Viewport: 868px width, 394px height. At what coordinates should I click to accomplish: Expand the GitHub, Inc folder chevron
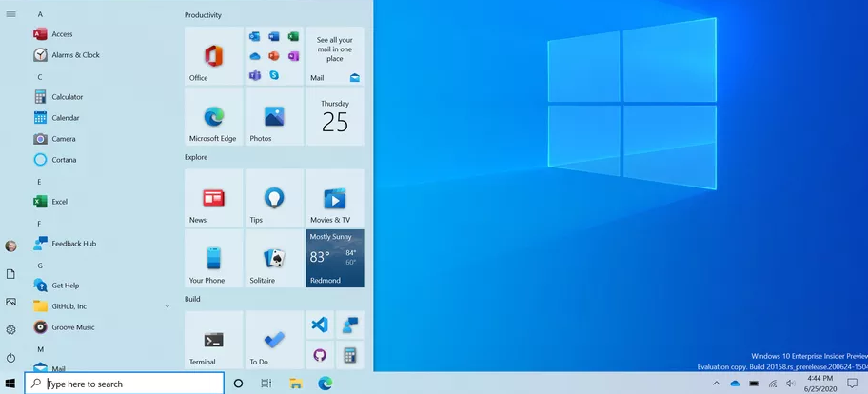[168, 306]
